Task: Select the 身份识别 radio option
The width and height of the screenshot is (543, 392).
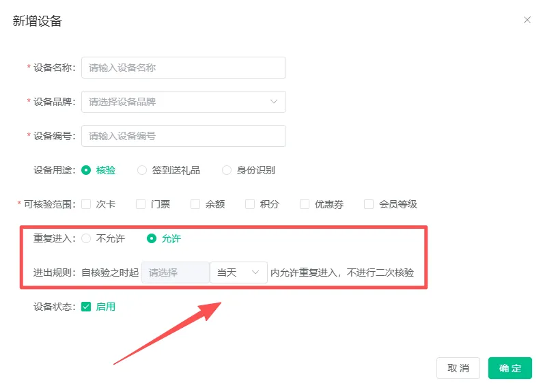Action: [x=227, y=170]
